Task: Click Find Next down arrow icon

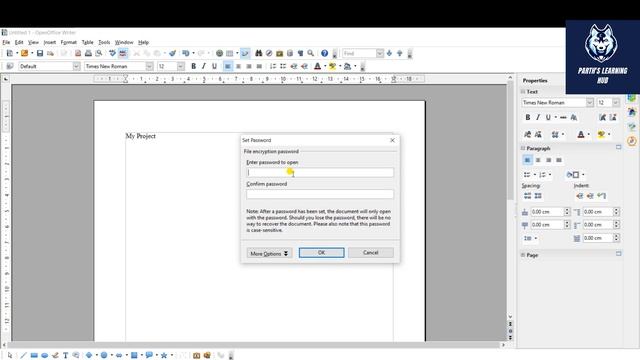Action: coord(389,53)
